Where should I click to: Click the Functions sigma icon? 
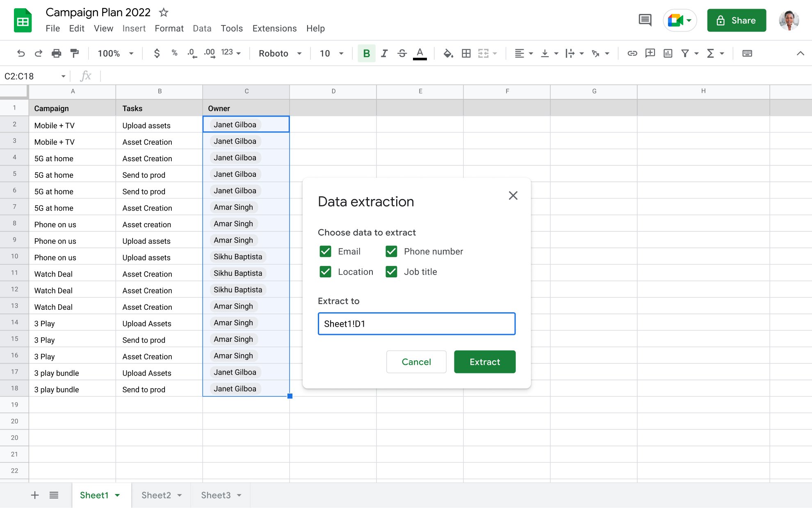click(711, 53)
